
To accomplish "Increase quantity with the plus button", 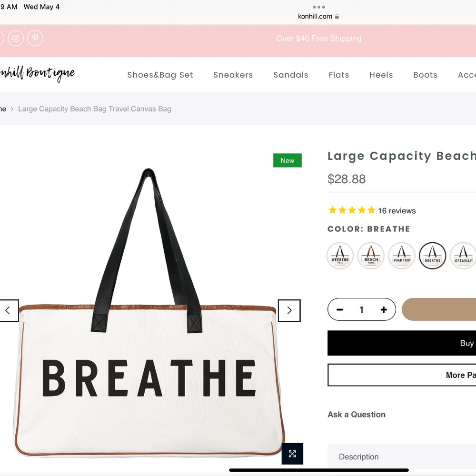I will tap(384, 310).
